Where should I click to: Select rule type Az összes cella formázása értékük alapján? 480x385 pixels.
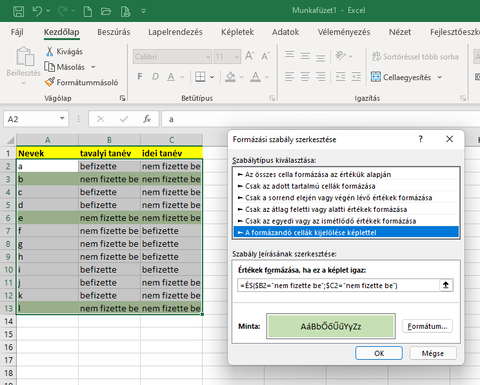[x=346, y=174]
